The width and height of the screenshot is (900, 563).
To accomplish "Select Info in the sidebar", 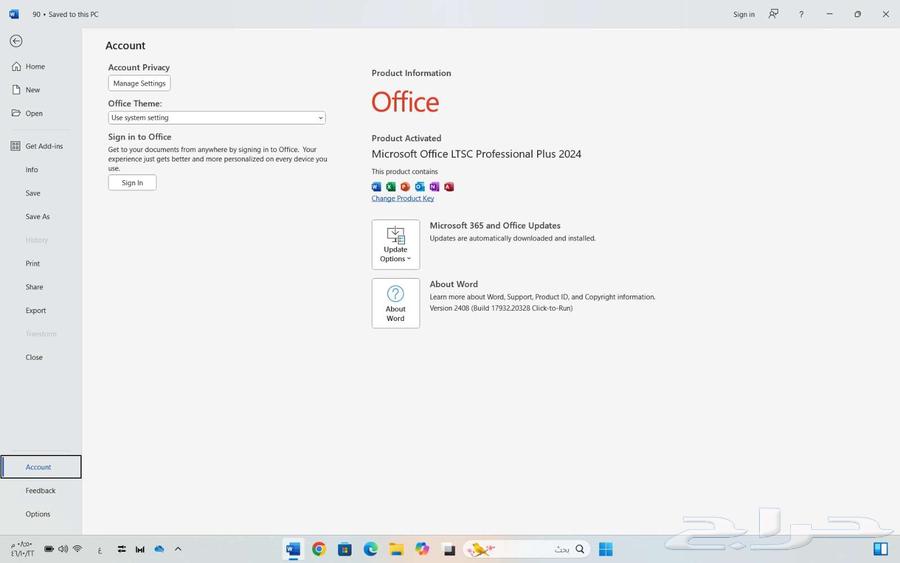I will [32, 170].
